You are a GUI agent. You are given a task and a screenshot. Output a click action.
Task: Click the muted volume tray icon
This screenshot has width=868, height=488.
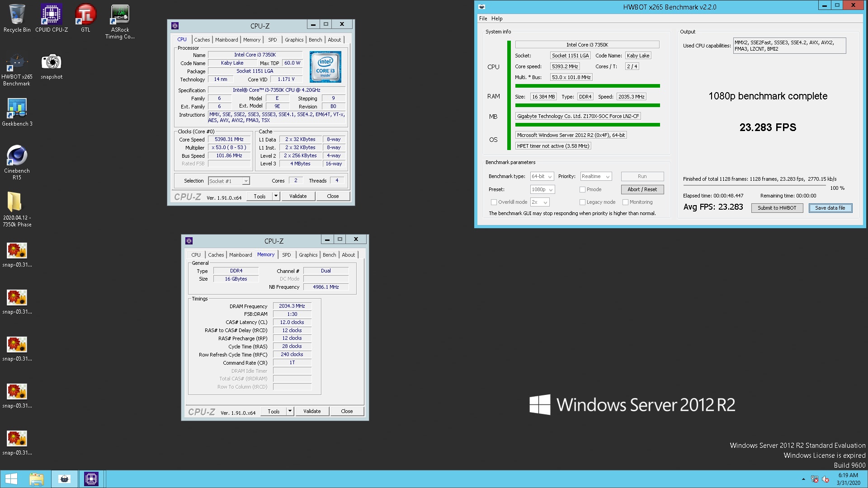click(x=826, y=479)
